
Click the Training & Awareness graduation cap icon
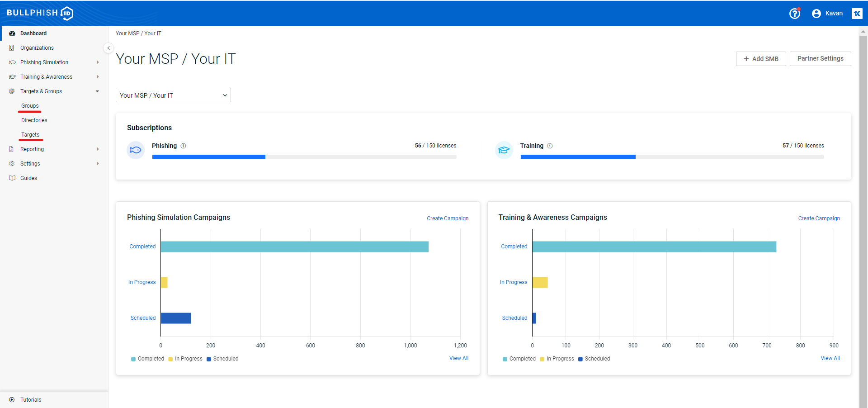12,77
